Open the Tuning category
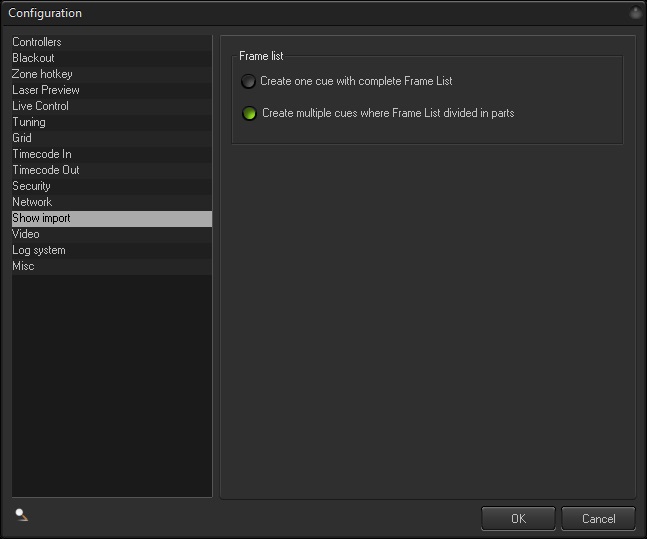 click(29, 122)
